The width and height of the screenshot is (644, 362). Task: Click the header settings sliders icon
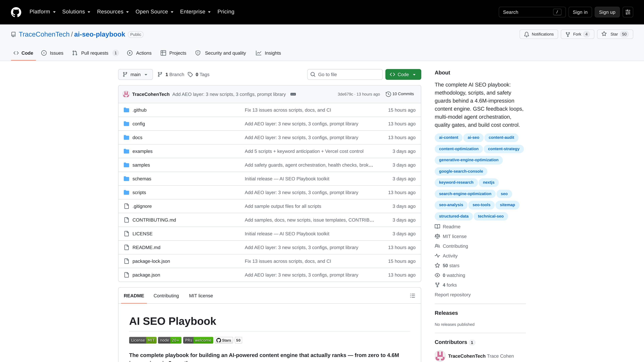[628, 12]
